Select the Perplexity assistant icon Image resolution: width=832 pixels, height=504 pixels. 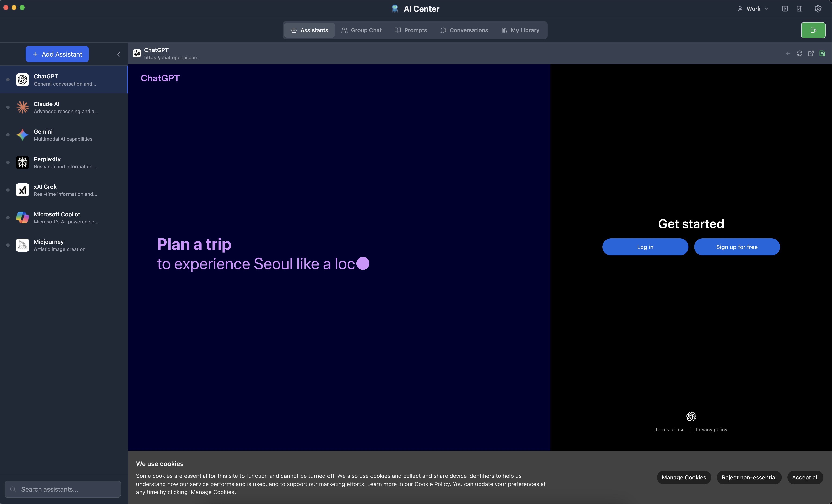click(22, 162)
